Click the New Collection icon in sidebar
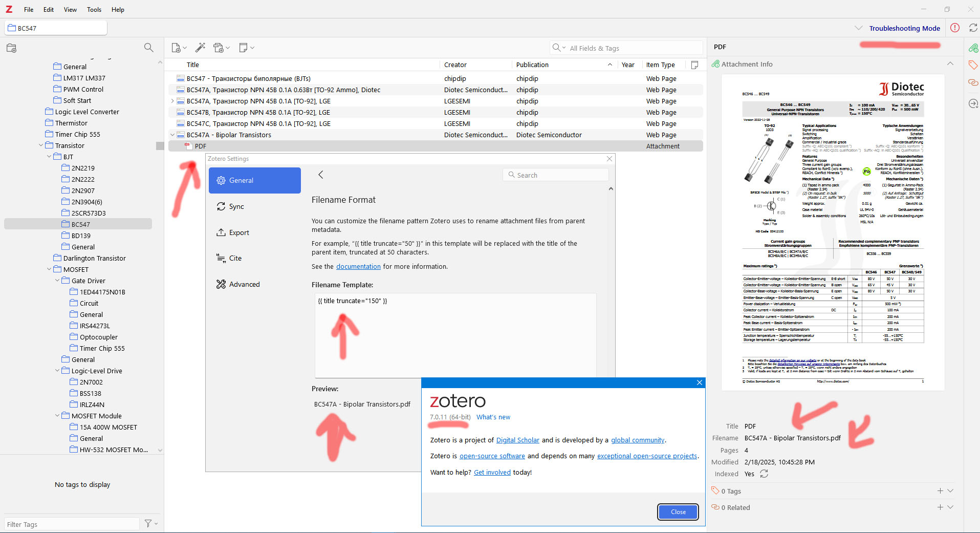 pos(11,48)
